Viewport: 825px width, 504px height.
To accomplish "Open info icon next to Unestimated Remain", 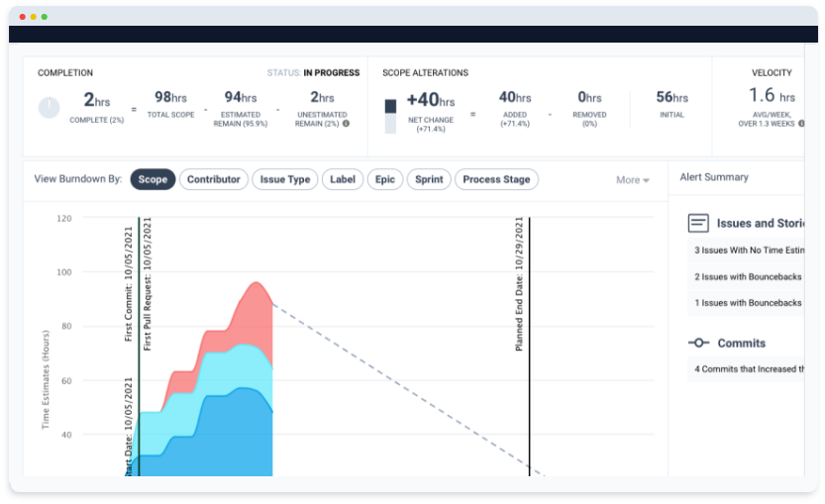I will click(x=346, y=124).
